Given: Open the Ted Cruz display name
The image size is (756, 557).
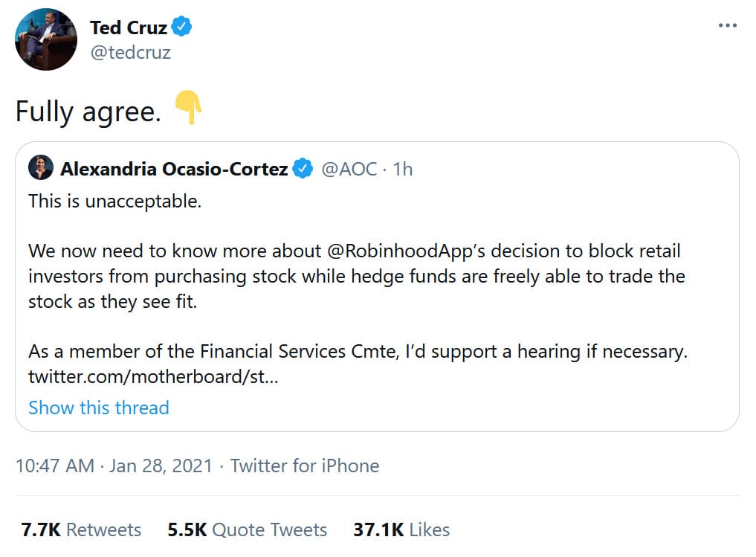Looking at the screenshot, I should (128, 28).
